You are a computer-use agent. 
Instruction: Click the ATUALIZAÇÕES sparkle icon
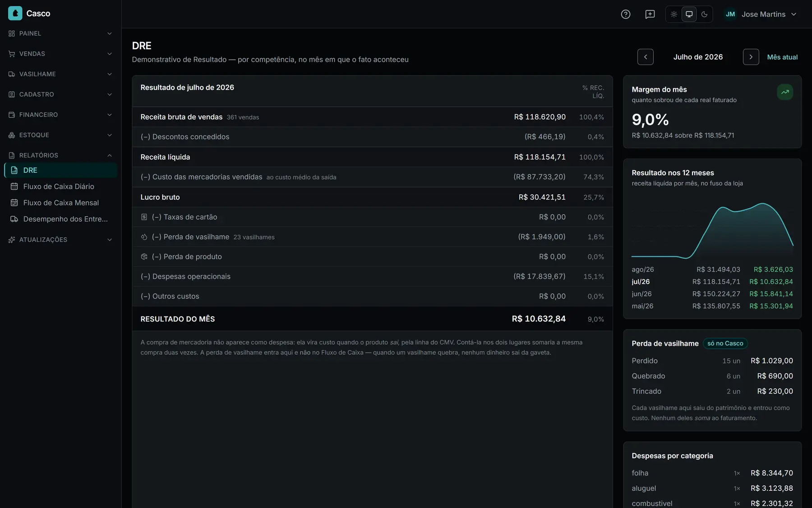12,240
